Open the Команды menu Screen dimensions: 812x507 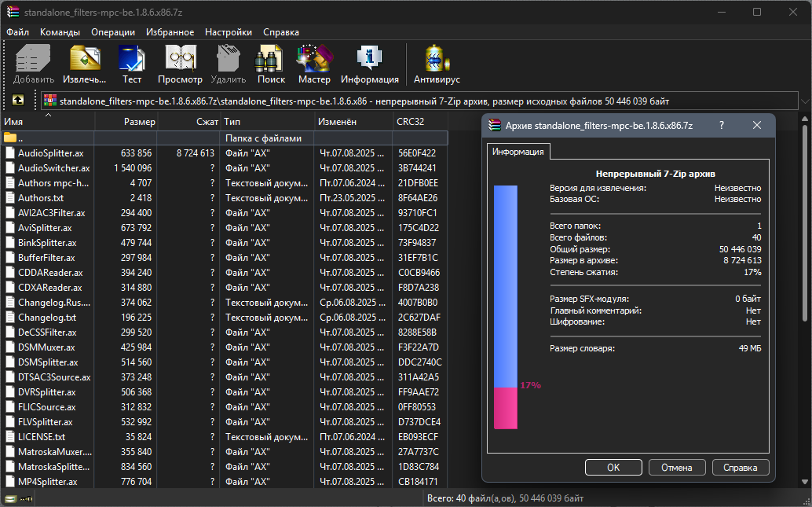coord(60,32)
